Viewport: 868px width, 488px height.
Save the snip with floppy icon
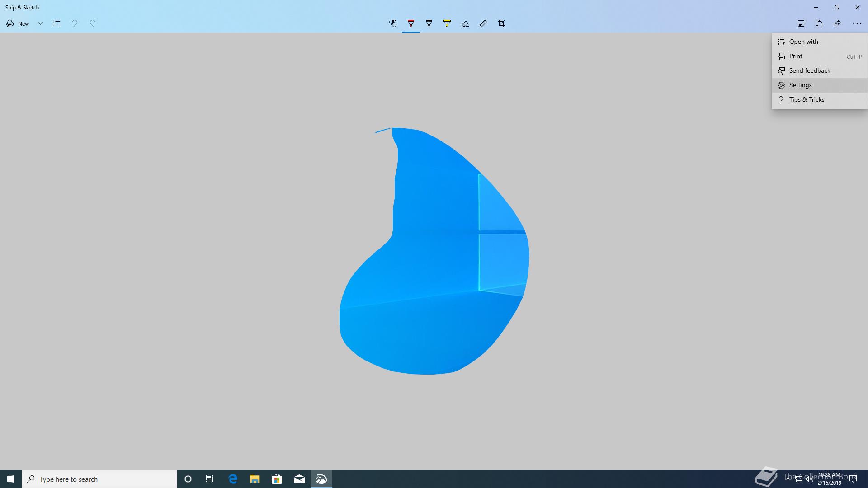[x=801, y=23]
